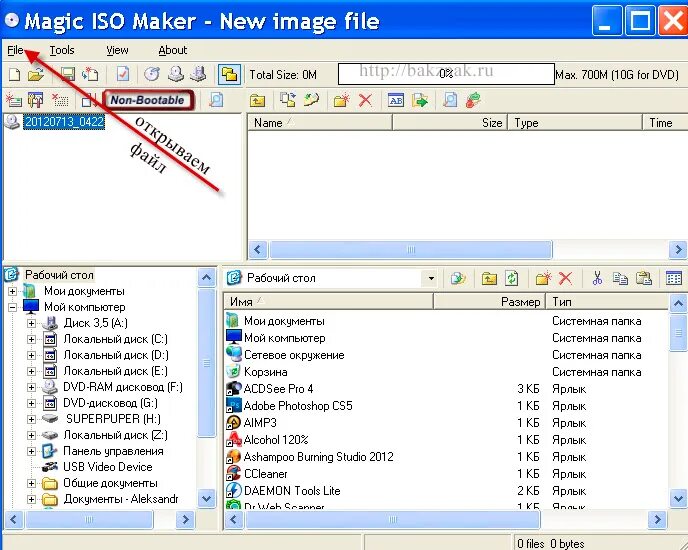Open the About menu
The width and height of the screenshot is (688, 550).
pyautogui.click(x=172, y=50)
